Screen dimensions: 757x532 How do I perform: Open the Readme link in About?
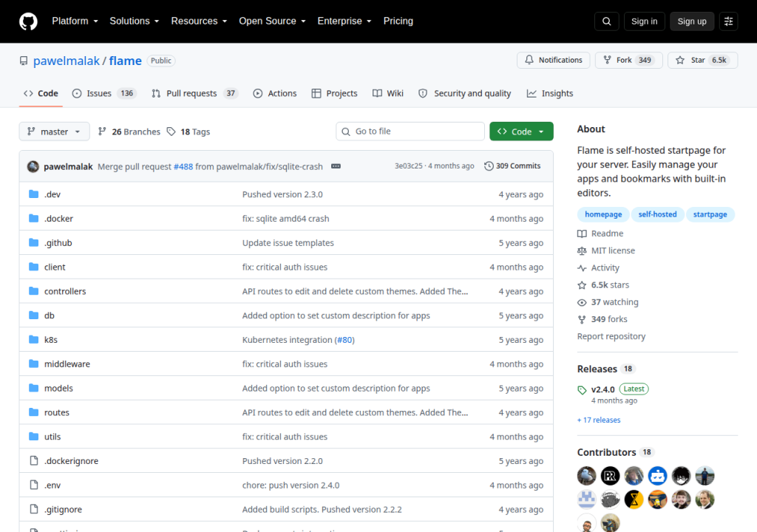point(600,233)
